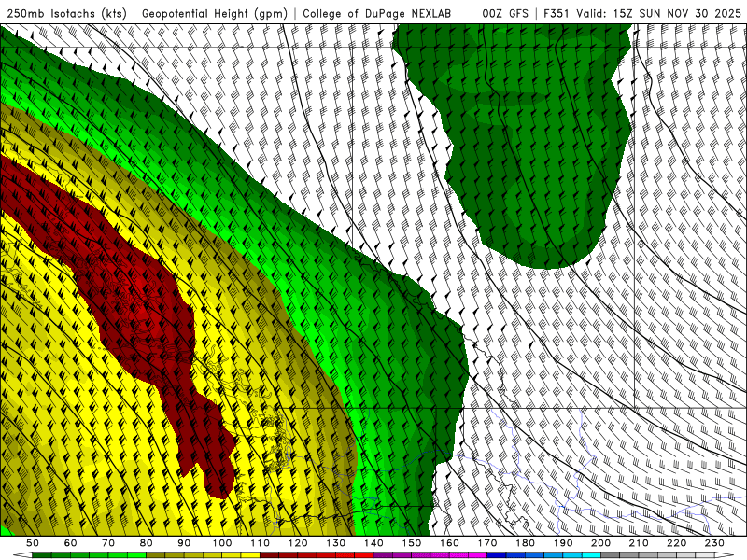
Task: Select the lightest gray swatch after 230
Action: click(x=705, y=554)
